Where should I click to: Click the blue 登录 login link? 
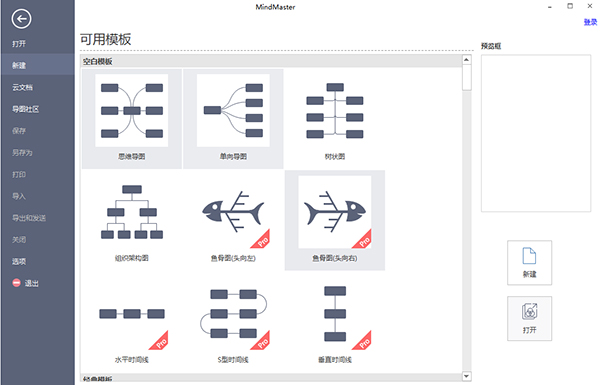point(590,22)
